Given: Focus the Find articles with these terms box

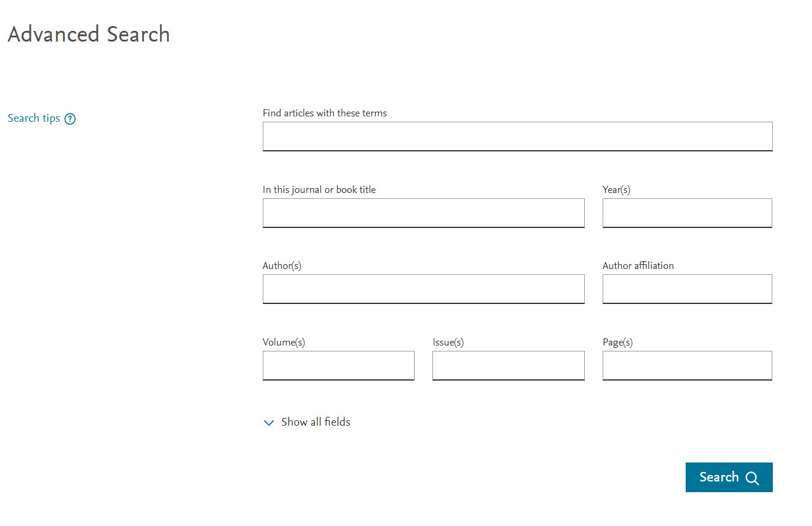Looking at the screenshot, I should (x=517, y=137).
